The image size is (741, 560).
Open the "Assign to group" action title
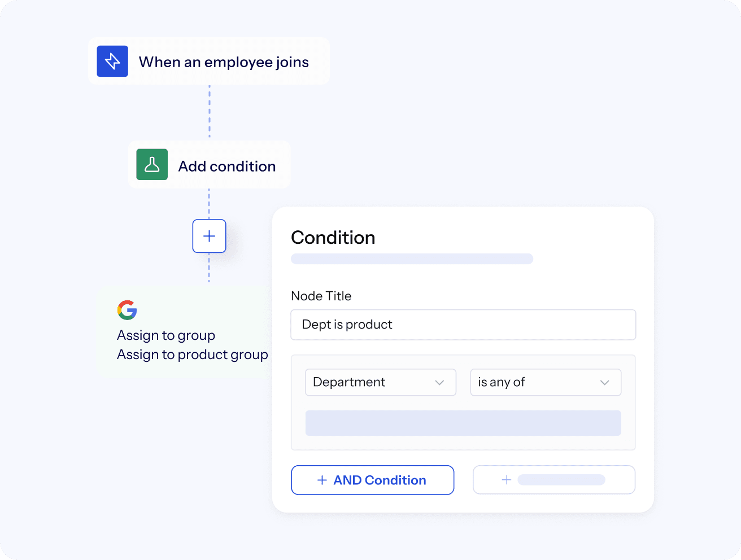click(x=166, y=335)
